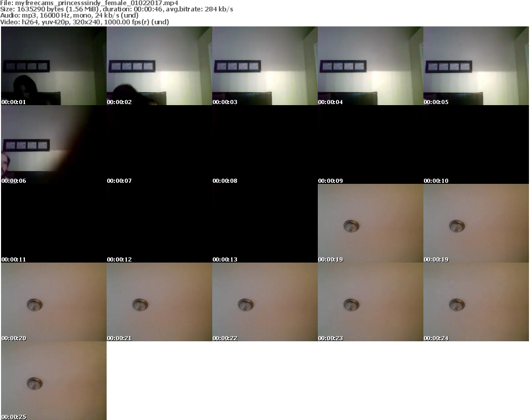
Task: Select the 'Size: 1635290 bytes' info line
Action: point(116,9)
